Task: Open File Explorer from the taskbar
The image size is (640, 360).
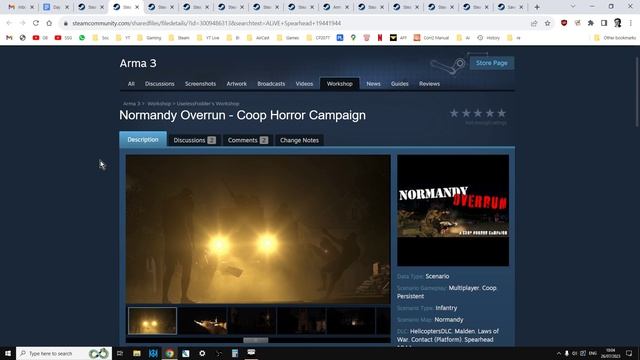Action: (x=137, y=353)
